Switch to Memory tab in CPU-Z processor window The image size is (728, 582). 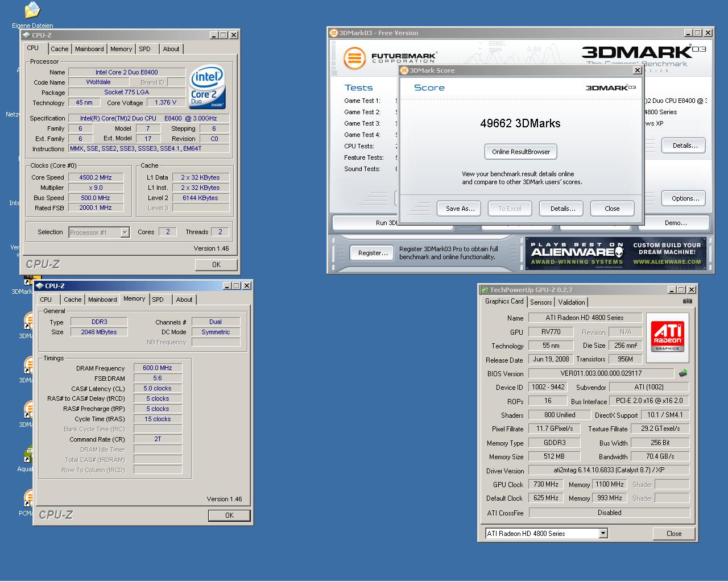coord(121,49)
